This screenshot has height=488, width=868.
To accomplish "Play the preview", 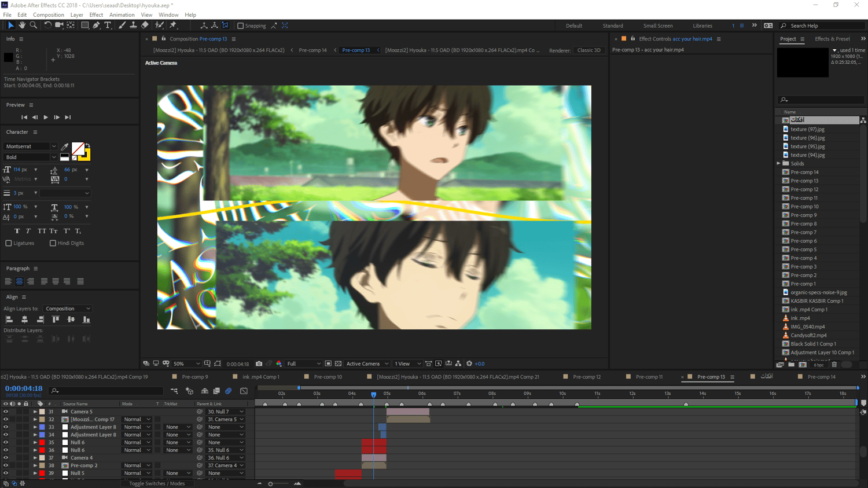I will point(46,117).
